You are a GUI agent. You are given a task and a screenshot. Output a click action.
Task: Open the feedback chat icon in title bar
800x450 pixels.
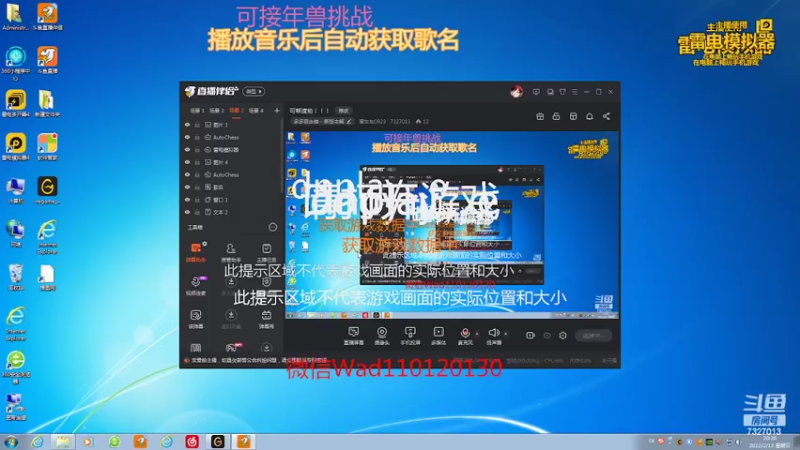coord(536,92)
